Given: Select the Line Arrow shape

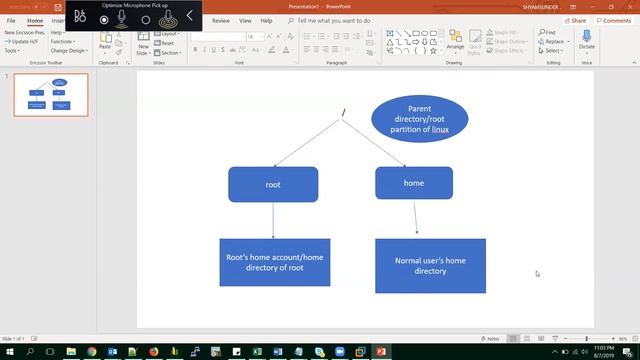Looking at the screenshot, I should [407, 33].
